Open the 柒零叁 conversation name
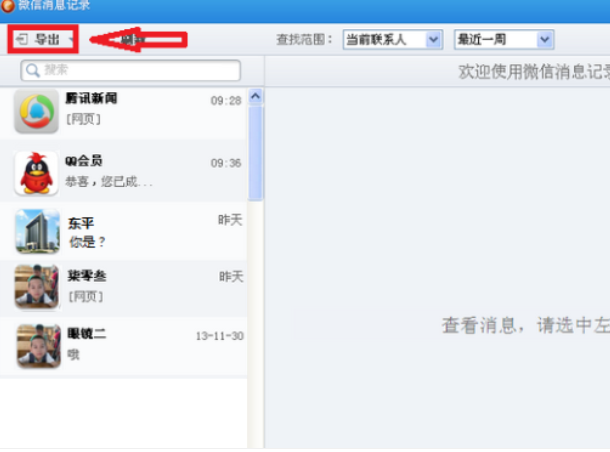The image size is (610, 452). [87, 276]
